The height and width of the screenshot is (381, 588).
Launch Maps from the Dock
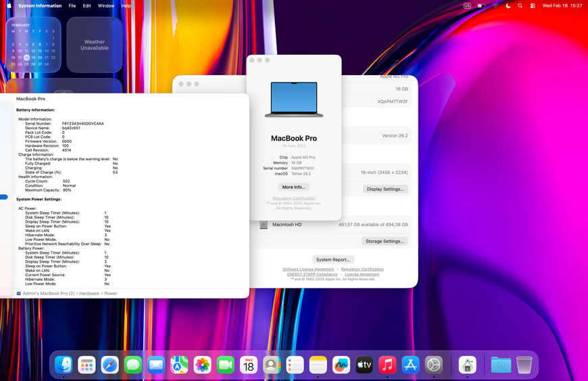pyautogui.click(x=179, y=365)
